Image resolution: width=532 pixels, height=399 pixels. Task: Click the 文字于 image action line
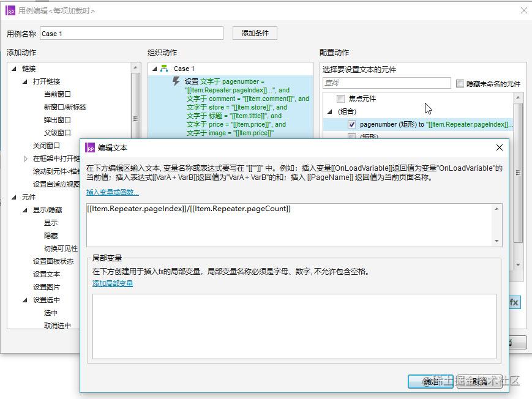coord(230,133)
